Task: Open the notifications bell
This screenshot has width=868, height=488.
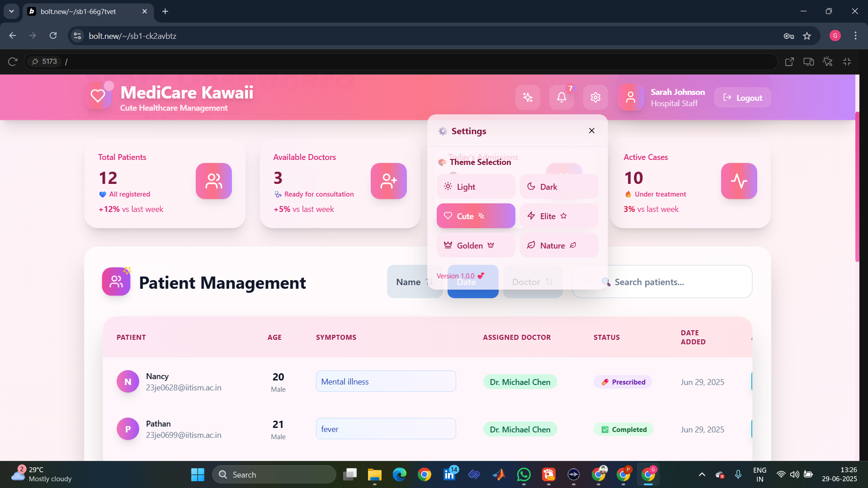Action: [561, 97]
